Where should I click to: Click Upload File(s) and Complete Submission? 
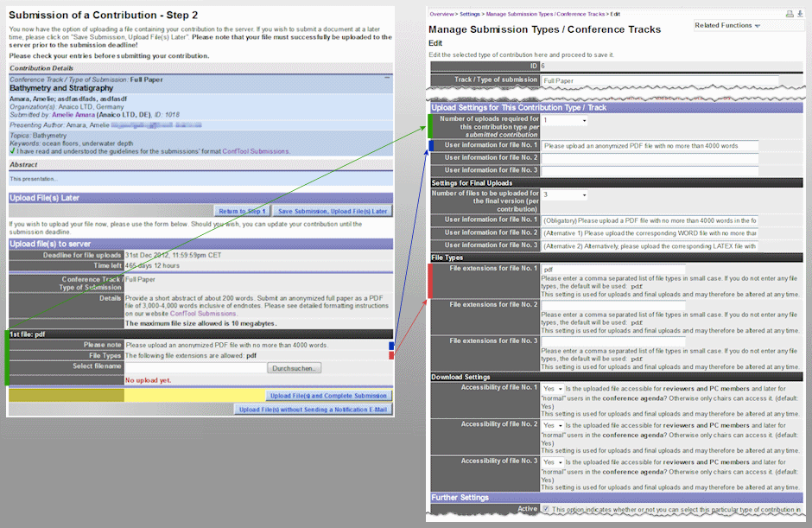(x=328, y=396)
